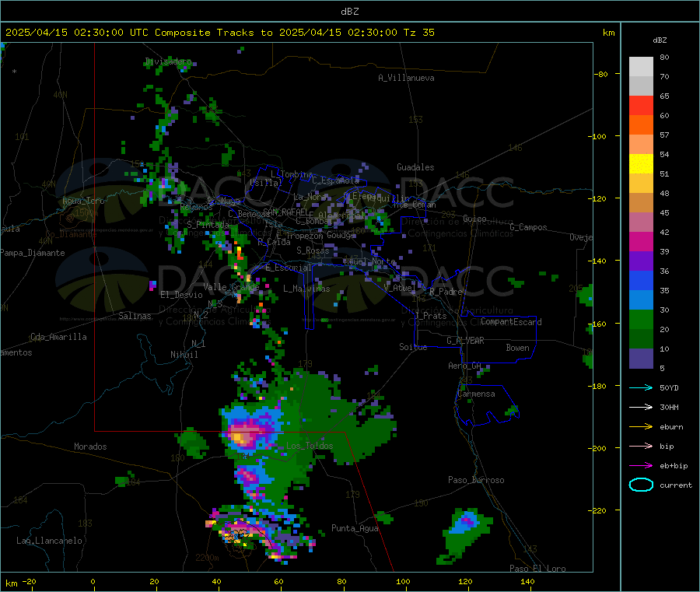This screenshot has height=592, width=700.
Task: Click the 'Tz 35' threshold text
Action: [x=418, y=33]
